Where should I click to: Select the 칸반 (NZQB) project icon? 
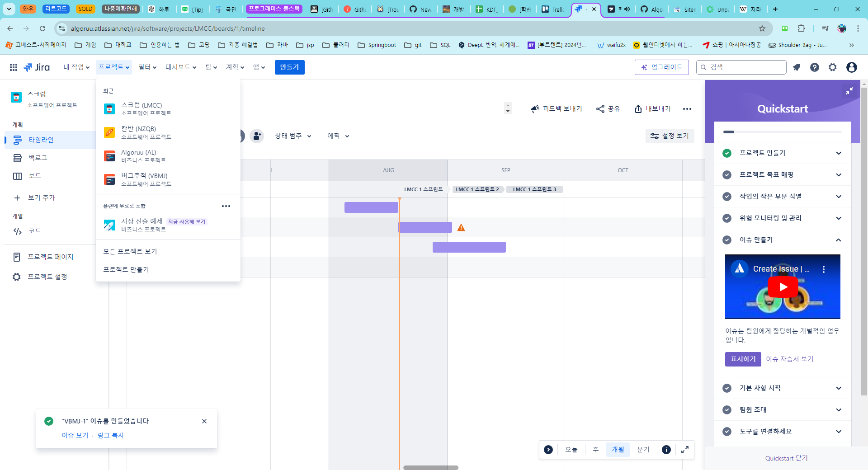[x=109, y=132]
